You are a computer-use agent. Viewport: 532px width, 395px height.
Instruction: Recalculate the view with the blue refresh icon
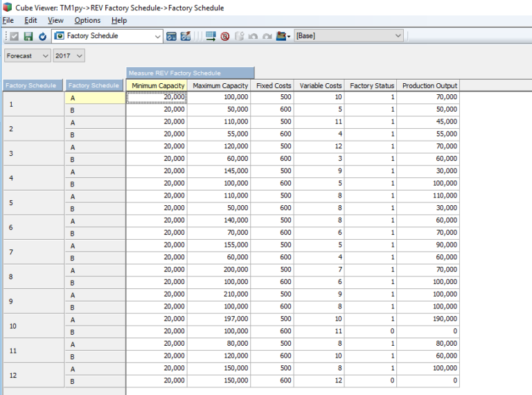click(x=42, y=36)
